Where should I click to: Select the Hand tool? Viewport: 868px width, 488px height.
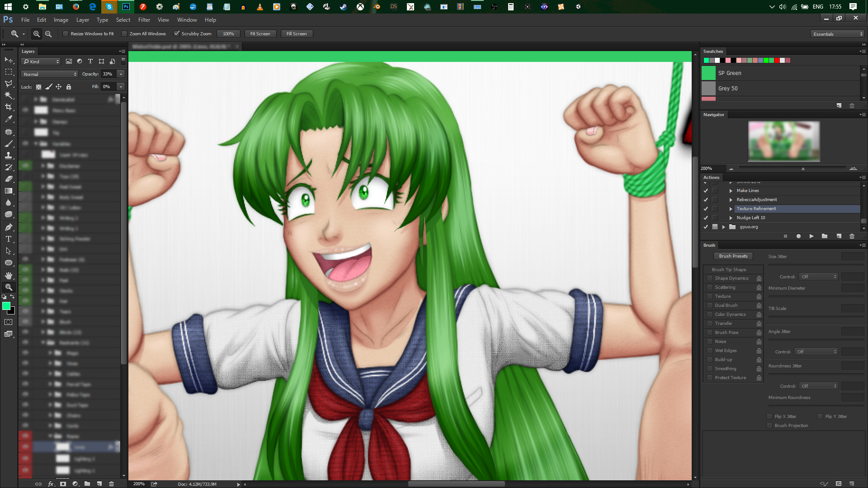tap(9, 275)
